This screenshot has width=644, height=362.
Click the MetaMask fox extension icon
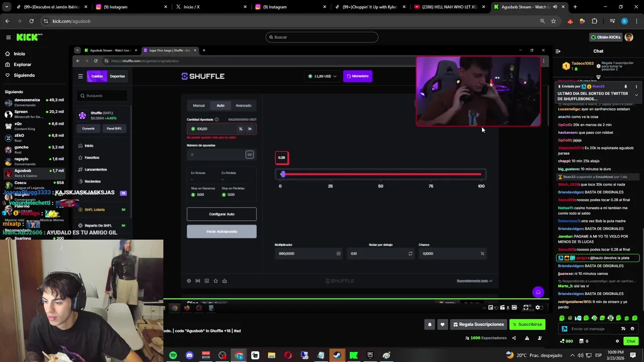pyautogui.click(x=570, y=21)
